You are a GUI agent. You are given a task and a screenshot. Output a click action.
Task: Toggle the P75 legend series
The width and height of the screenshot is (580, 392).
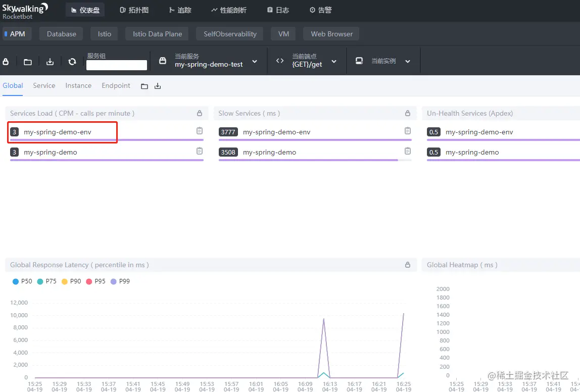46,281
